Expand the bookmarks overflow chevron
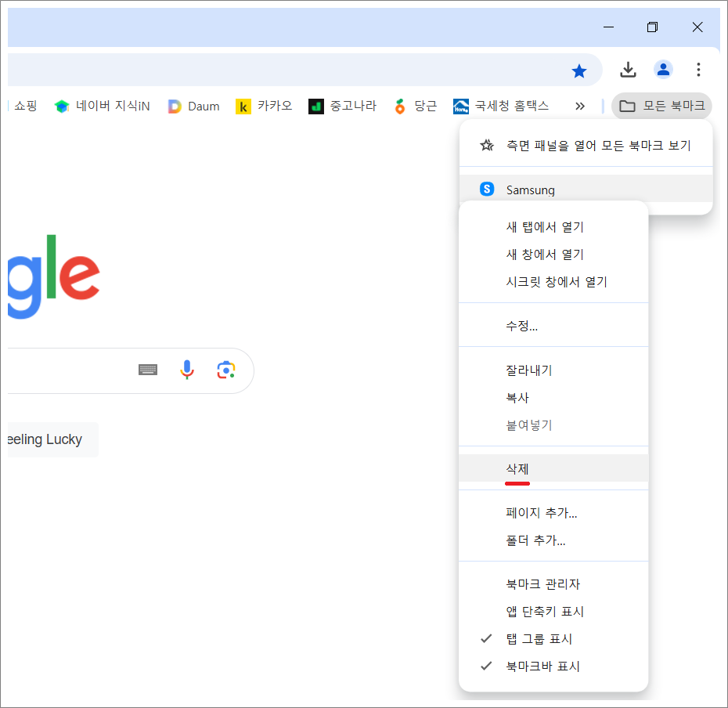The width and height of the screenshot is (728, 708). tap(579, 106)
